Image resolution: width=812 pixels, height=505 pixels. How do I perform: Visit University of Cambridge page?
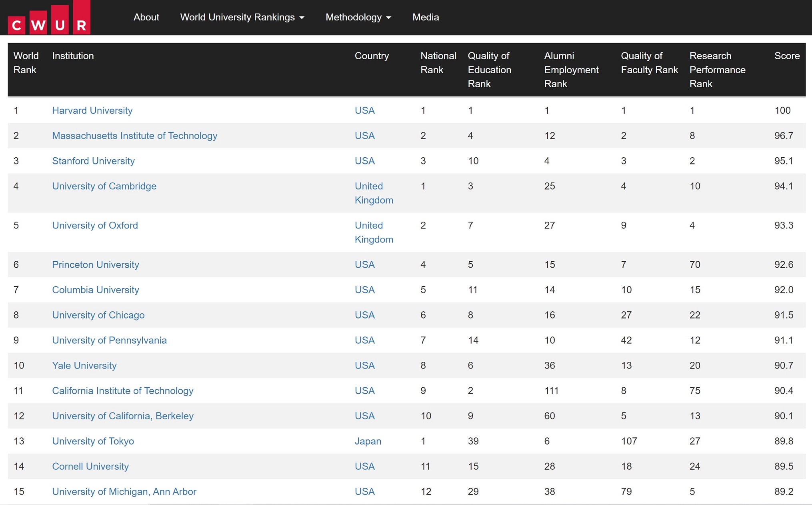click(104, 186)
